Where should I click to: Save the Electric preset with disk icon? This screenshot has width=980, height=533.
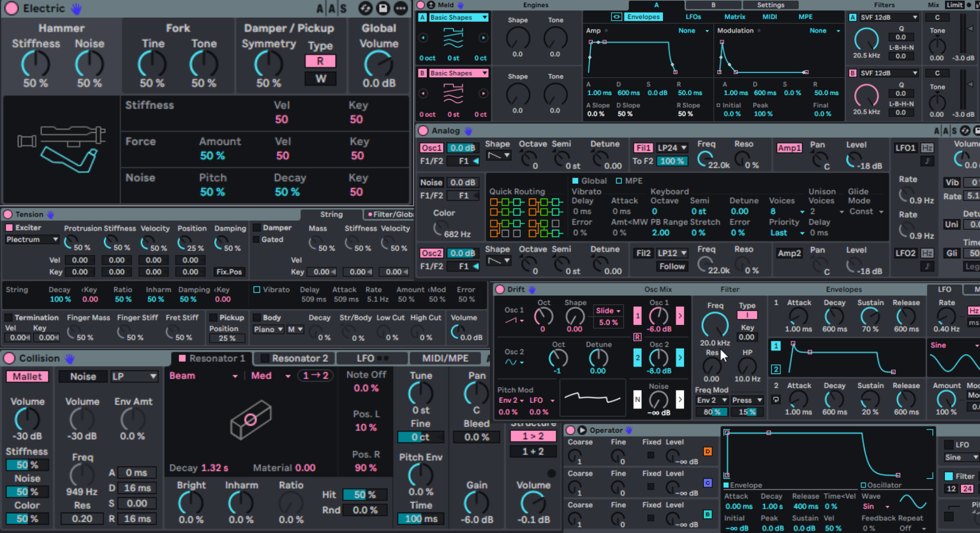tap(383, 8)
